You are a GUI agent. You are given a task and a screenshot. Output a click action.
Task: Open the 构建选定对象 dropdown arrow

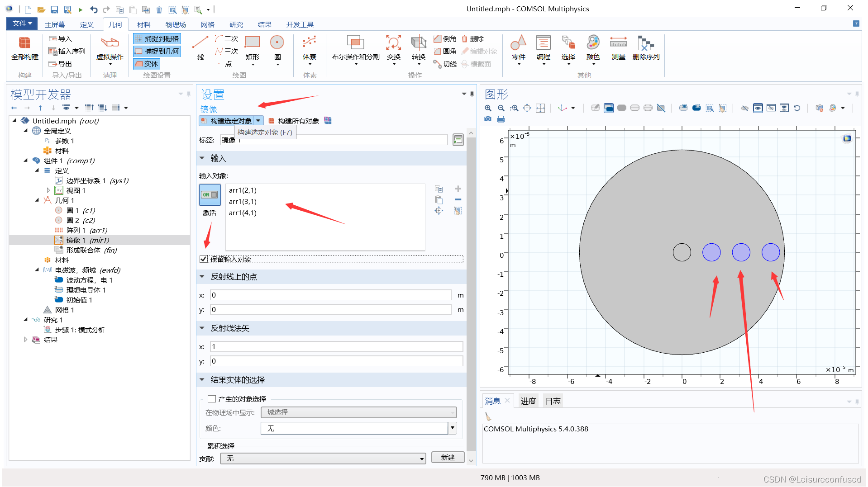258,121
